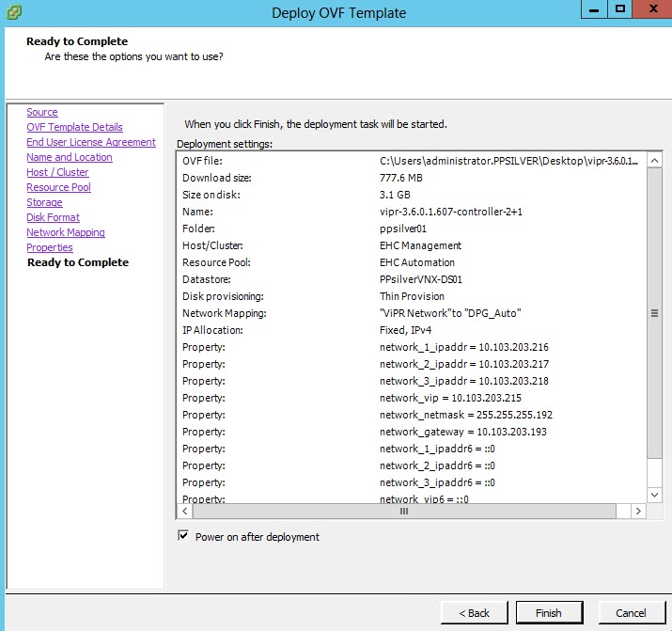Maximize the Deploy OVF Template window
672x631 pixels.
pyautogui.click(x=619, y=9)
